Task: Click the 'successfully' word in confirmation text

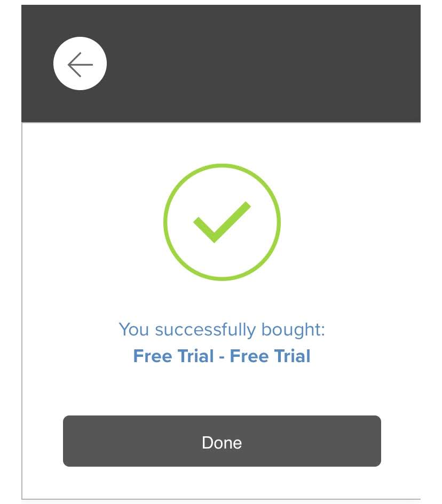Action: click(x=206, y=330)
